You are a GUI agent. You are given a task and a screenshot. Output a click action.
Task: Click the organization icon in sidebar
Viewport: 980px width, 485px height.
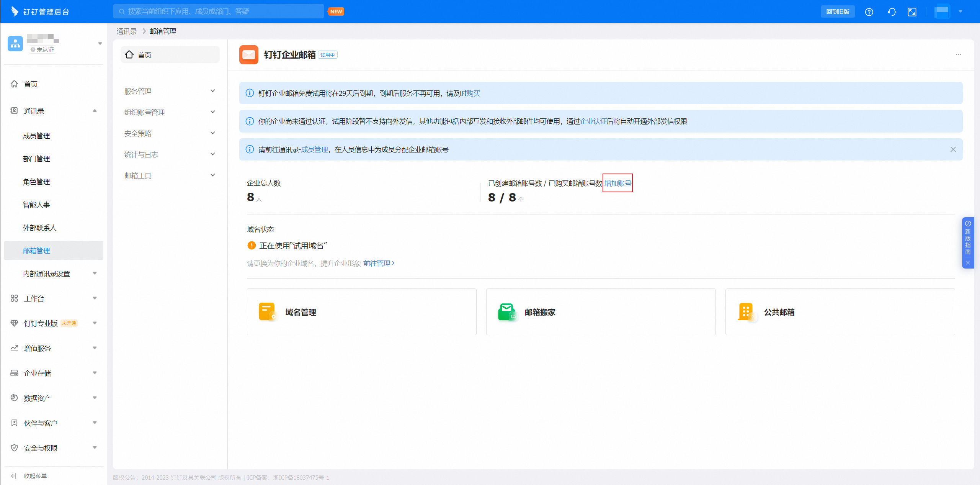click(15, 44)
